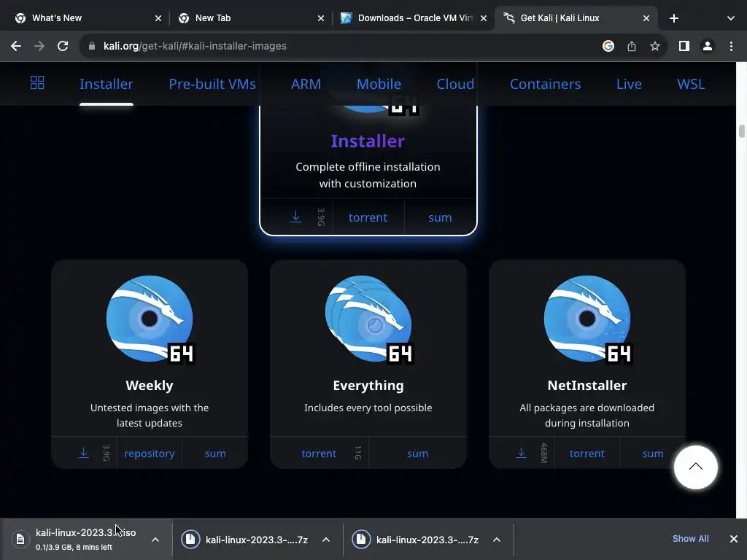Click the Installer card title

click(368, 141)
